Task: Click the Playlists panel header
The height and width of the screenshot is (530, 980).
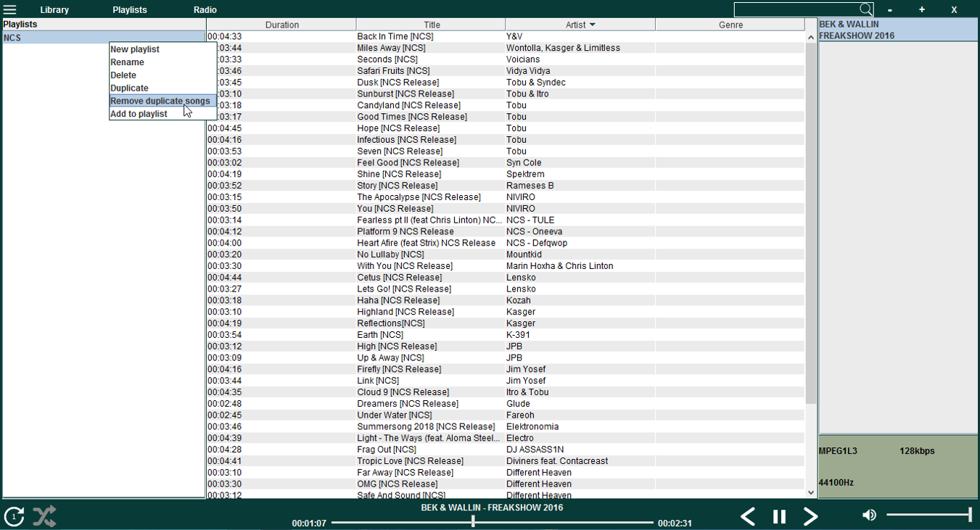Action: (x=104, y=25)
